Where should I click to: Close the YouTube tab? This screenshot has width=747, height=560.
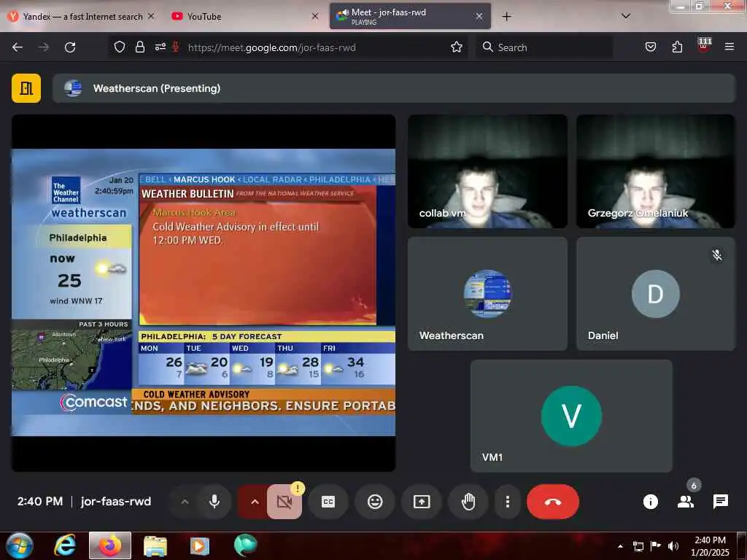click(x=314, y=16)
